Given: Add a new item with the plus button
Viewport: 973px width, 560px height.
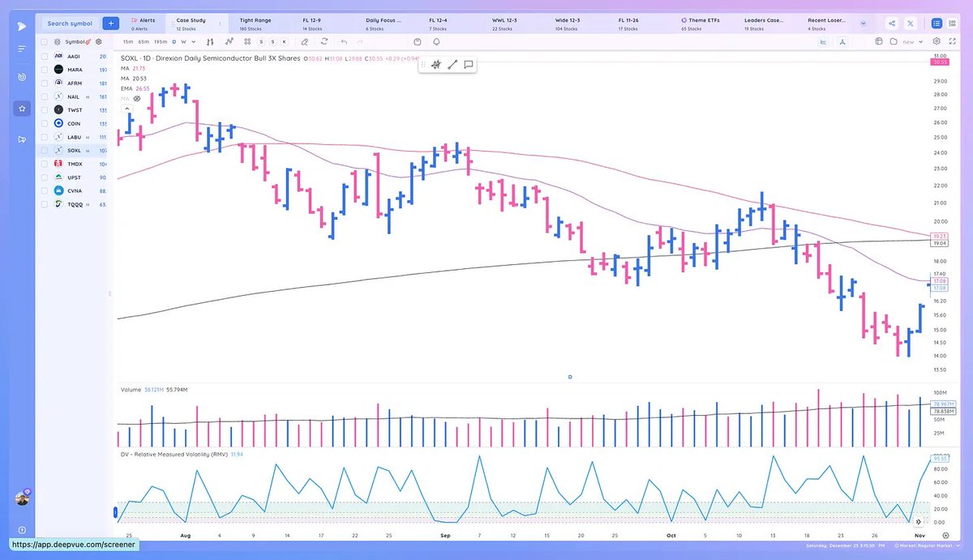Looking at the screenshot, I should coord(111,24).
